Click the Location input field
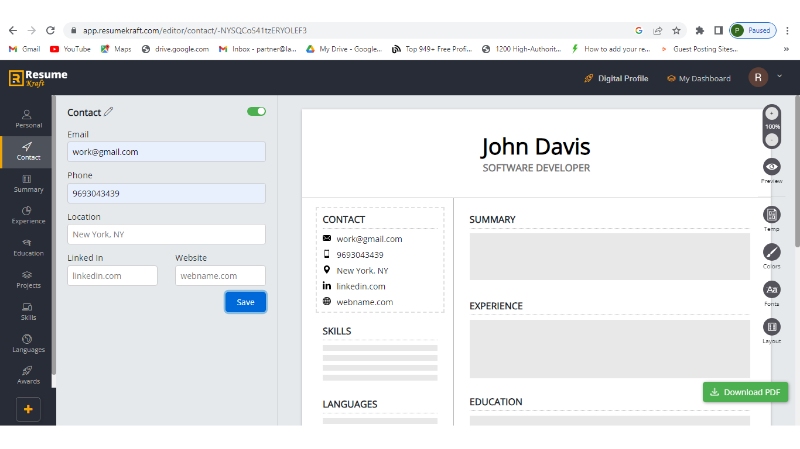This screenshot has height=449, width=800. point(166,234)
